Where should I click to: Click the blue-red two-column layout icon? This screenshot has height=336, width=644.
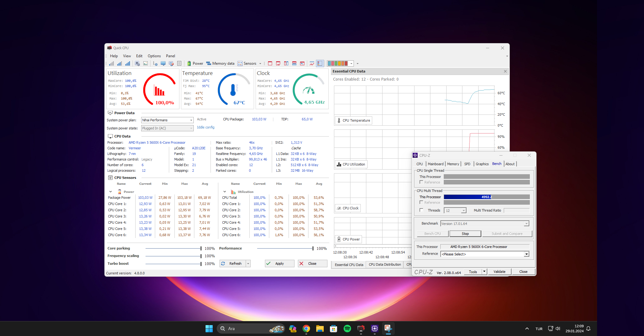coord(286,63)
